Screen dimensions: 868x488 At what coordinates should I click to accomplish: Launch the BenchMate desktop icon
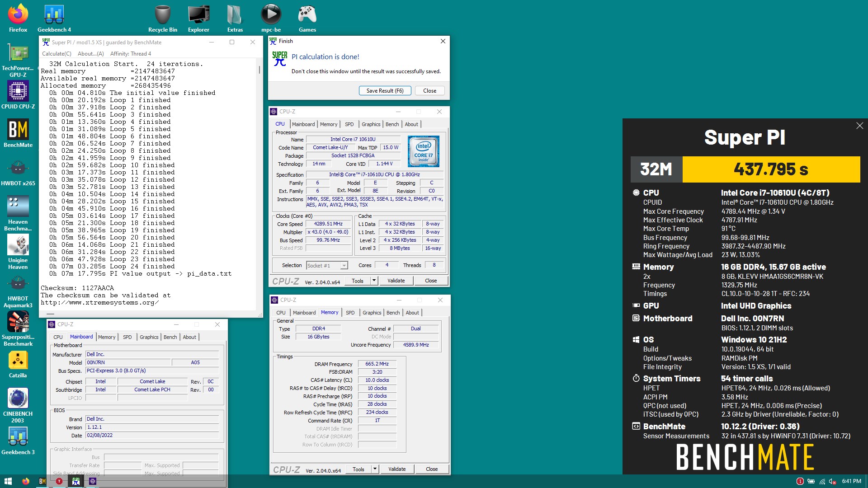pyautogui.click(x=18, y=133)
